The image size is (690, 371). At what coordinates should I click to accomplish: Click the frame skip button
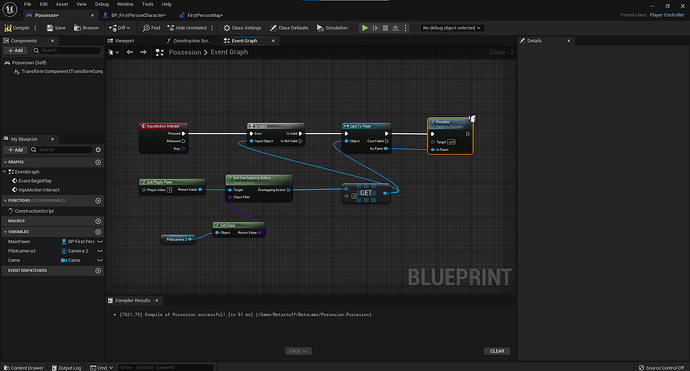tap(375, 28)
